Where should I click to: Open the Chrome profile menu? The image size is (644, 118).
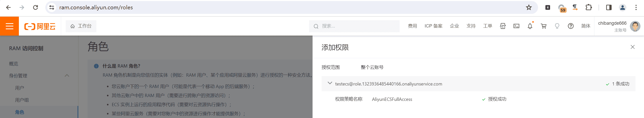tap(622, 8)
